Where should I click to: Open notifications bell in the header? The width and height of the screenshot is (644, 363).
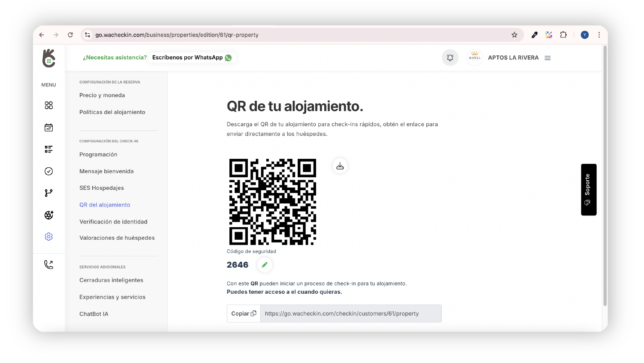(450, 58)
